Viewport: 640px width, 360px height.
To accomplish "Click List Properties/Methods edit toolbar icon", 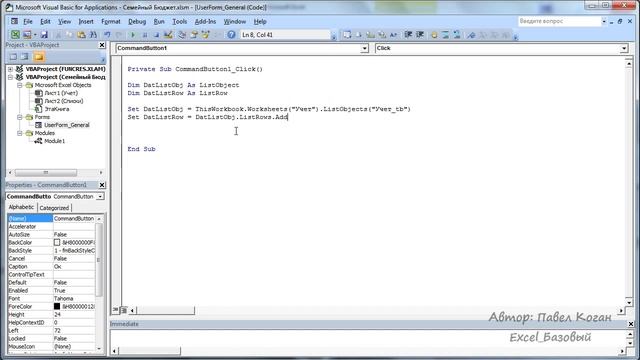I will (x=347, y=35).
